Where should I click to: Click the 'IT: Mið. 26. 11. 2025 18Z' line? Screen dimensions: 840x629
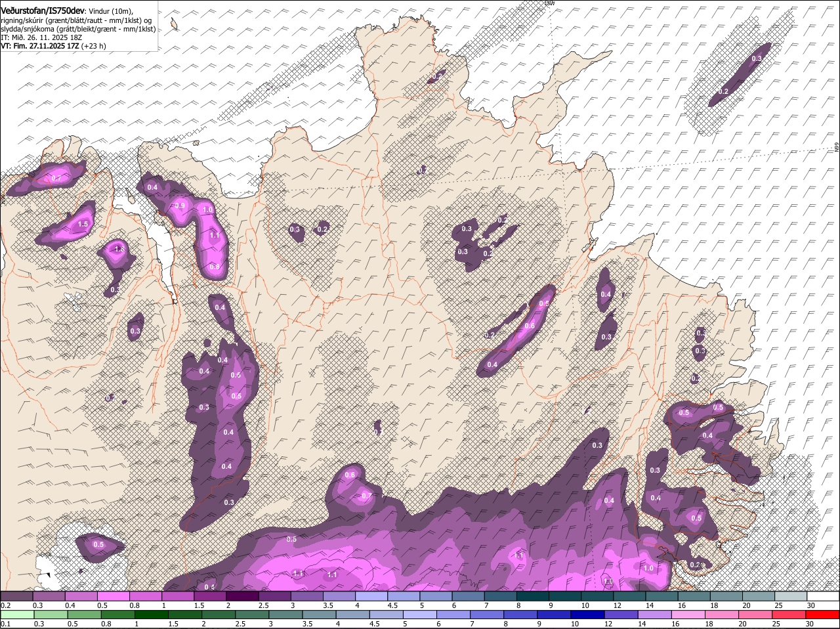[x=41, y=37]
